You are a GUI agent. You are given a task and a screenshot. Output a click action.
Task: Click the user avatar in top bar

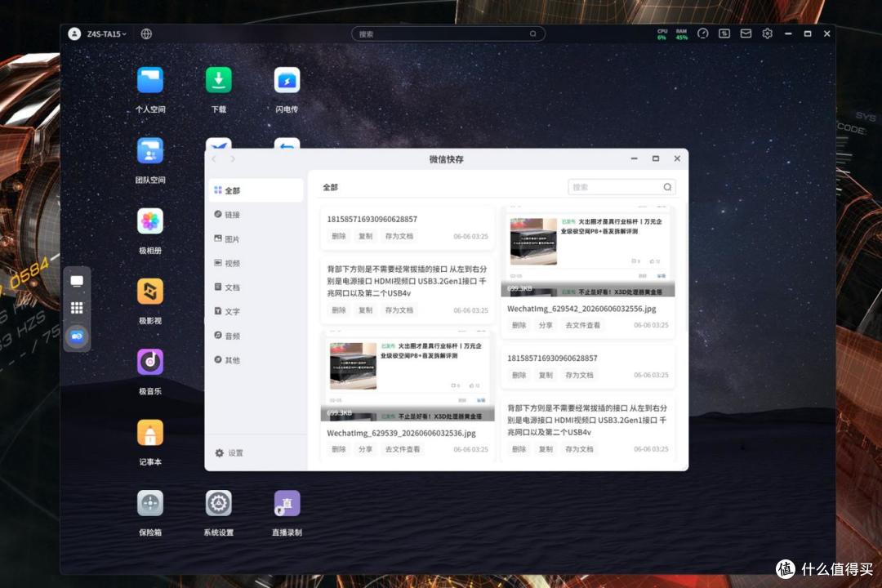click(x=74, y=33)
